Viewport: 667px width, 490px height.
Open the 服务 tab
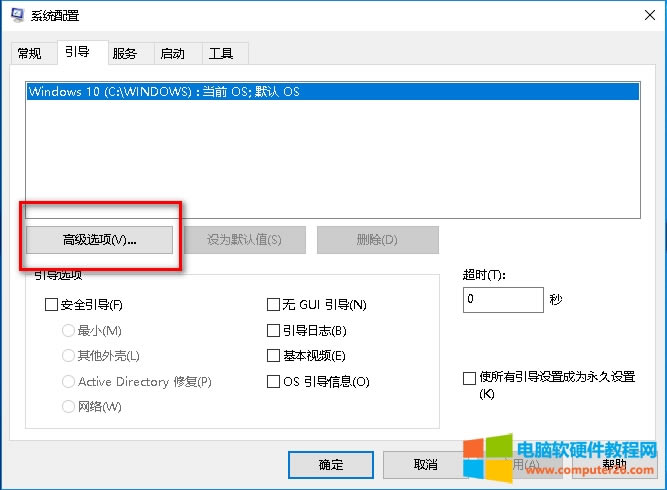[125, 53]
